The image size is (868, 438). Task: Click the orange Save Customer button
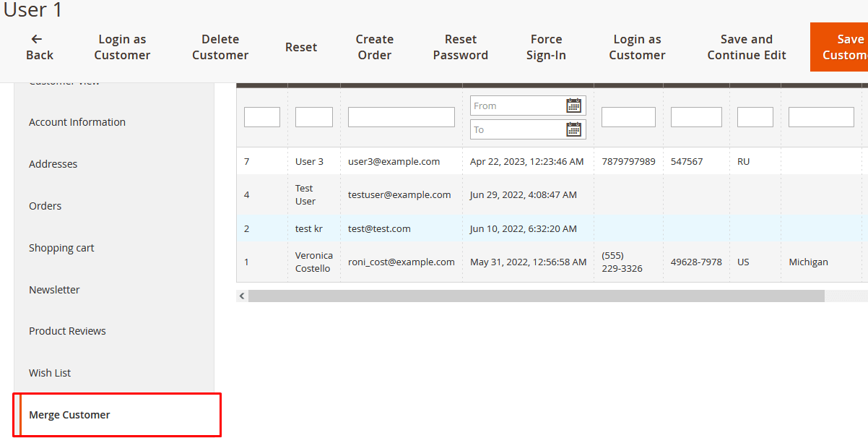point(841,47)
